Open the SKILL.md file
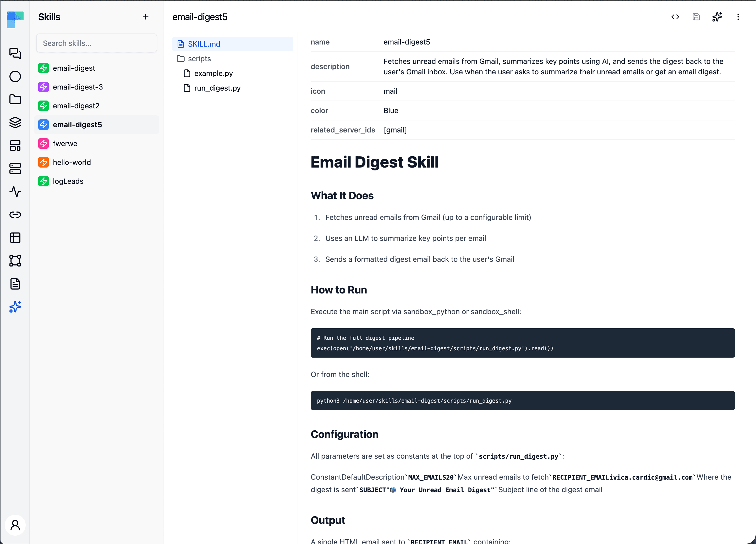756x544 pixels. click(x=233, y=44)
